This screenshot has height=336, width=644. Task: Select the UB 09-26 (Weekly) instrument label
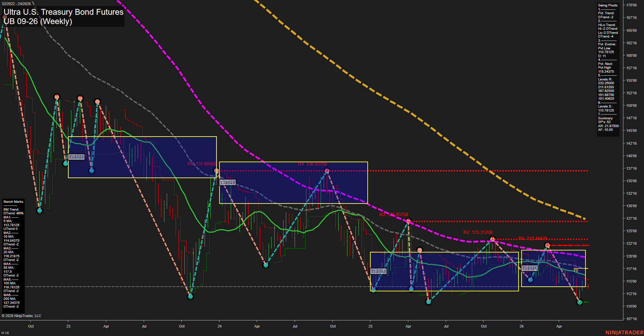pos(38,21)
